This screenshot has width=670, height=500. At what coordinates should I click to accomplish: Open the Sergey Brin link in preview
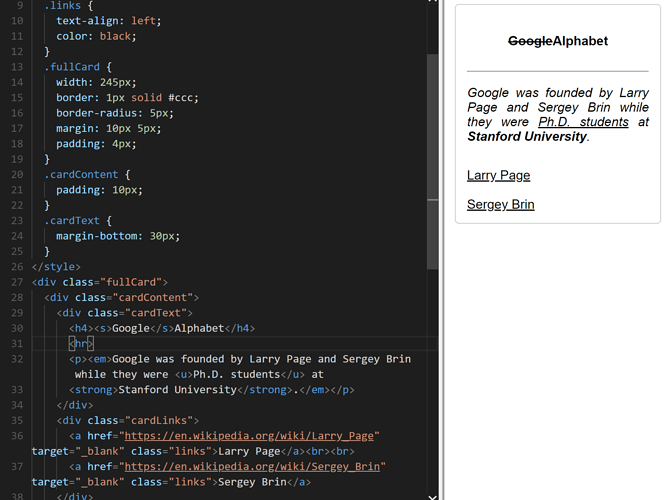click(500, 204)
